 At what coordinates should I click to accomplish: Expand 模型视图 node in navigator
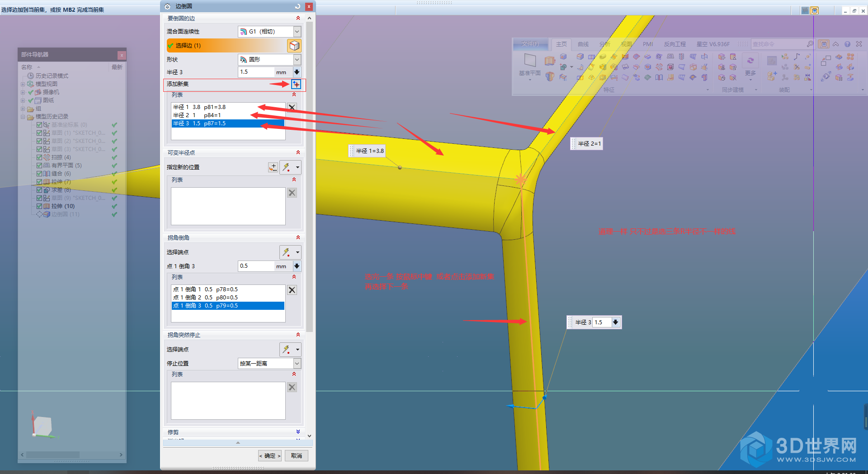coord(23,84)
